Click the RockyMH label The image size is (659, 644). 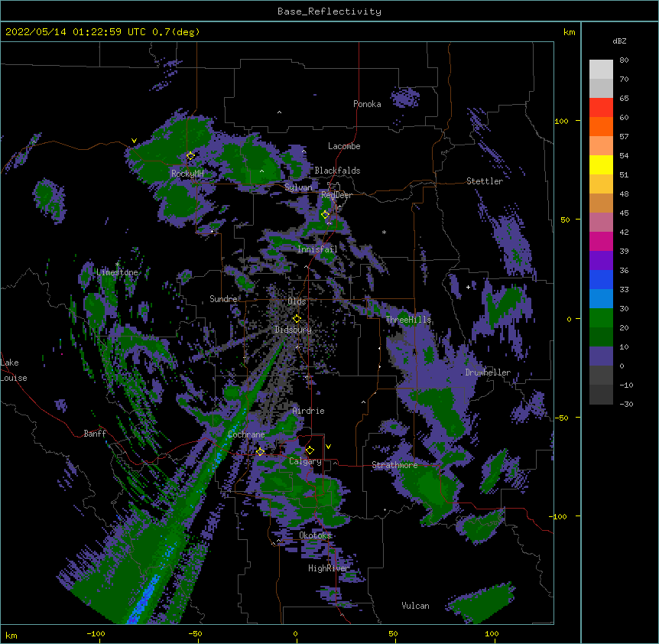click(x=187, y=174)
